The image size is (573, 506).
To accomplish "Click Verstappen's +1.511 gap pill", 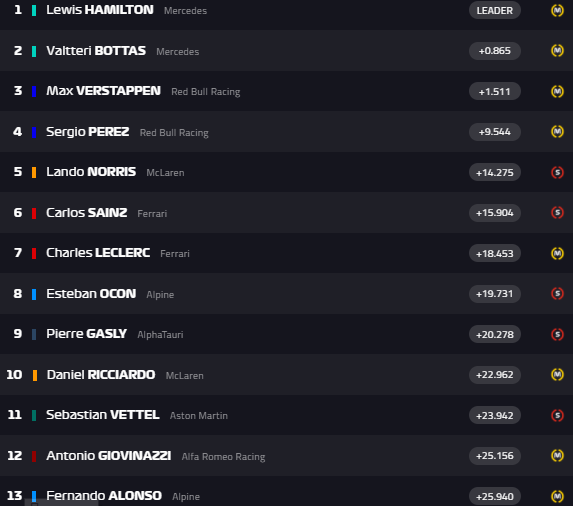I will [494, 91].
